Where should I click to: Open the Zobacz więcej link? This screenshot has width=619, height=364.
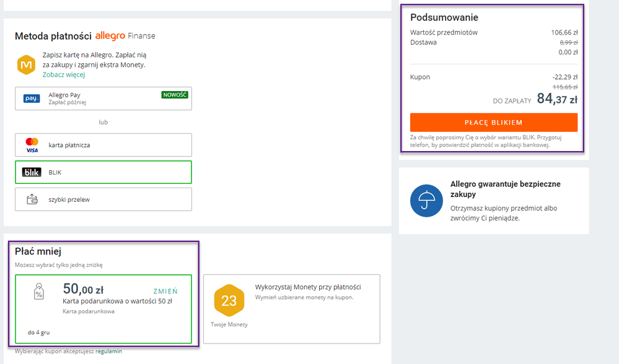tap(64, 74)
